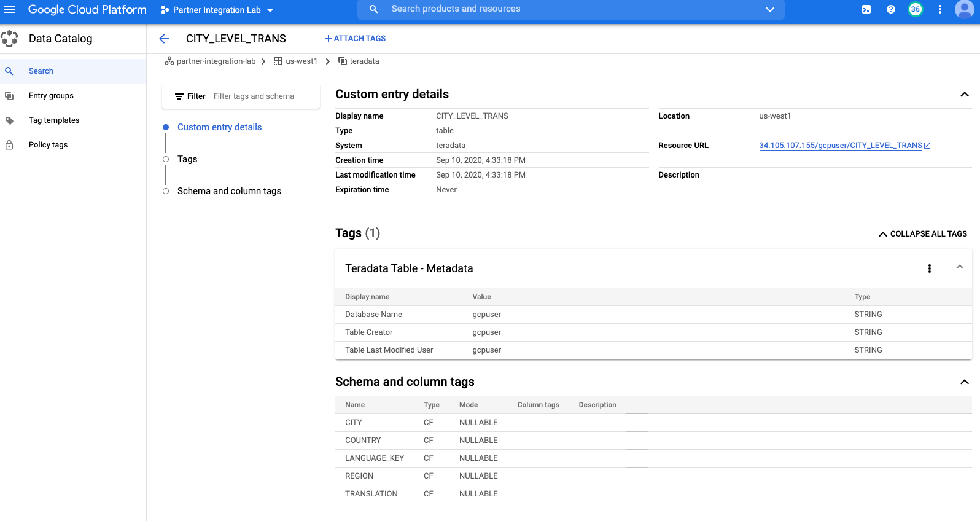This screenshot has height=521, width=980.
Task: Click the Entry groups sidebar icon
Action: (9, 96)
